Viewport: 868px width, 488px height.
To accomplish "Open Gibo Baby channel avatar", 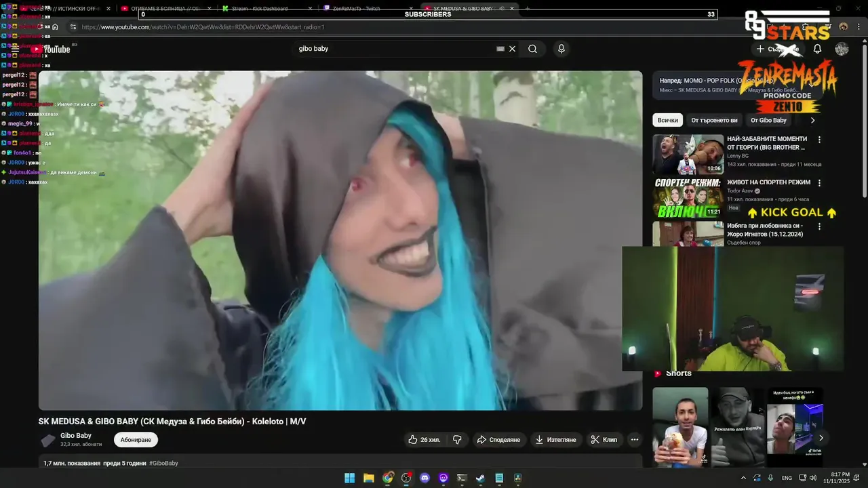I will [x=47, y=440].
